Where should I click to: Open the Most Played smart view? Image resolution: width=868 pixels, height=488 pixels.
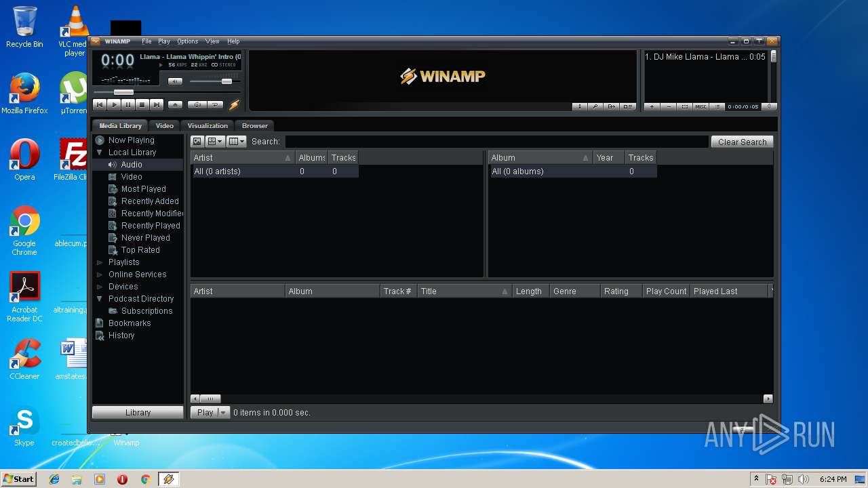point(143,189)
